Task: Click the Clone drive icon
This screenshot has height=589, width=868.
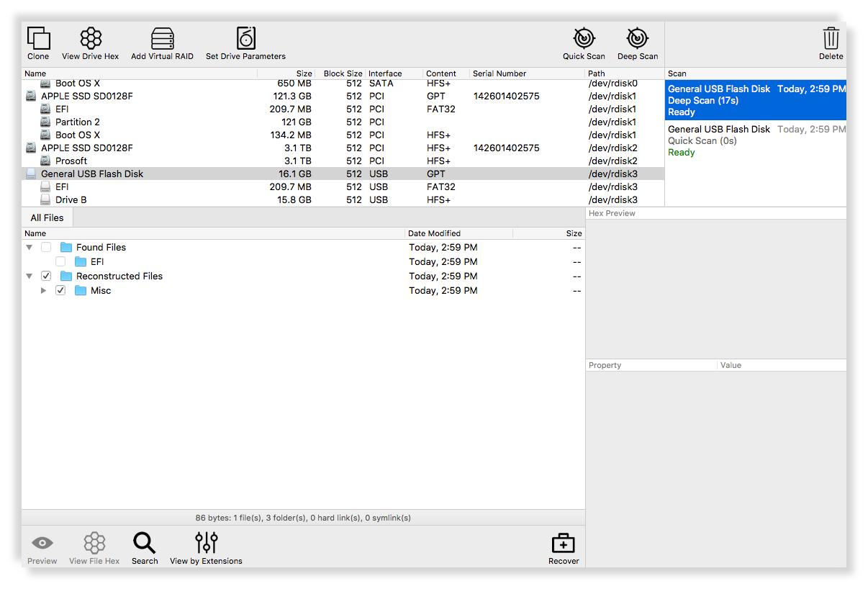Action: click(x=38, y=39)
